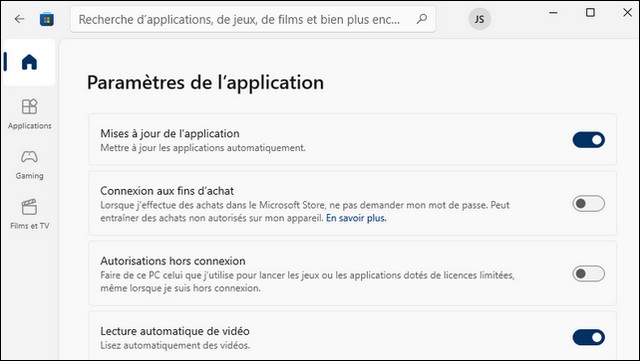Image resolution: width=640 pixels, height=361 pixels.
Task: Click the Autorisations hors connexion title
Action: 173,261
